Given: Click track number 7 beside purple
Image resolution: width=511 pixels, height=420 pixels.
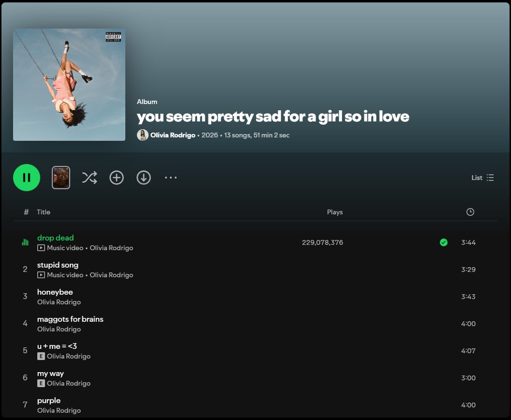Looking at the screenshot, I should [25, 405].
